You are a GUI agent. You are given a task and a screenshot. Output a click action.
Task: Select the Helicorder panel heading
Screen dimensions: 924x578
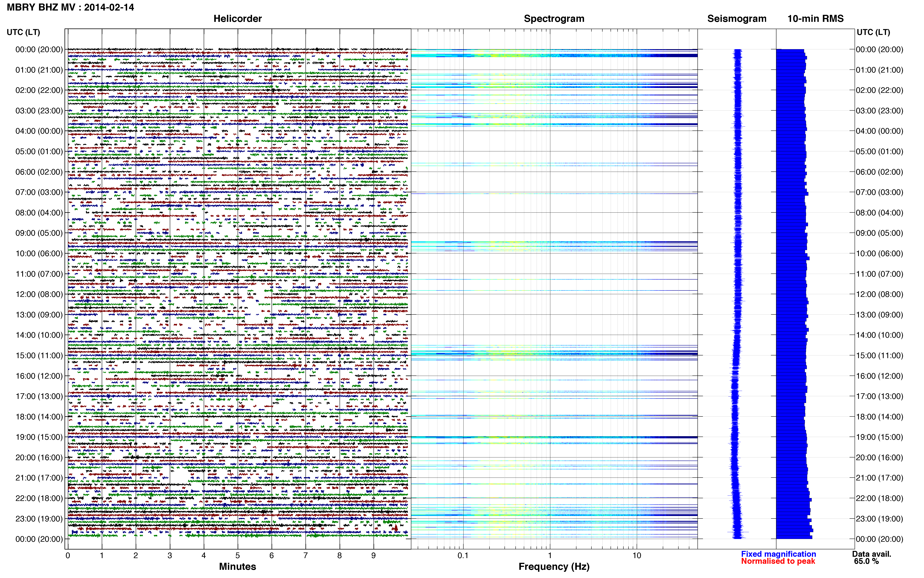pos(238,19)
